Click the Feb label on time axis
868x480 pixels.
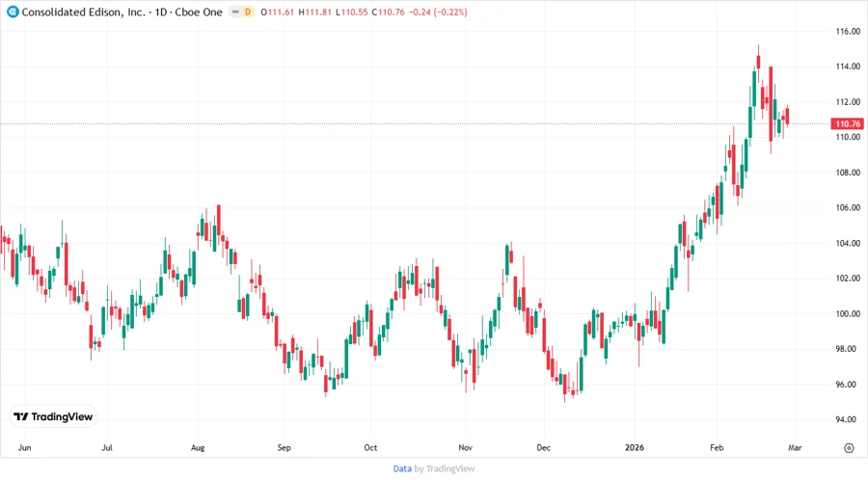[717, 447]
